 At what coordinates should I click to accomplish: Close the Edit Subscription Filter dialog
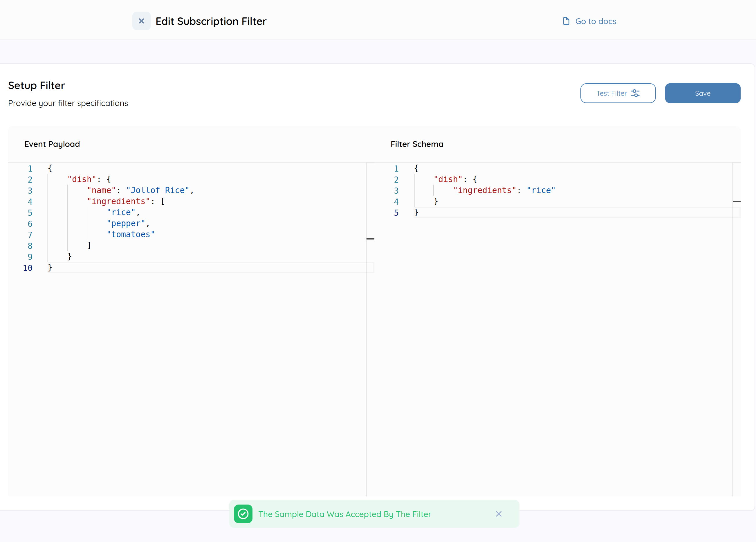tap(141, 21)
